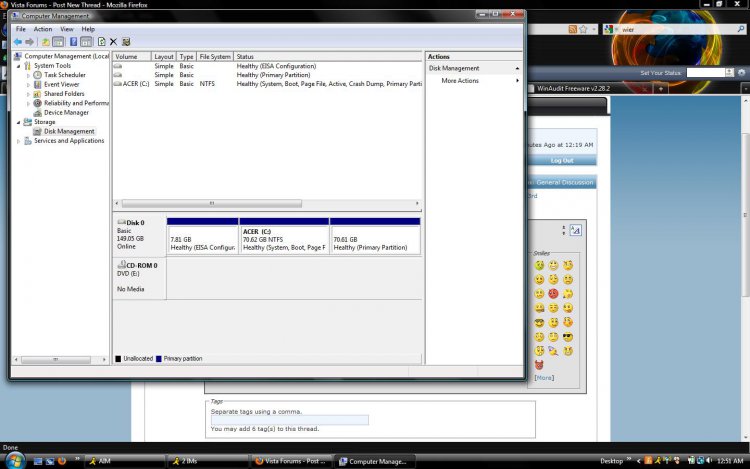Screen dimensions: 750x469
Task: Select the ACER (C:) volume row
Action: coord(267,84)
